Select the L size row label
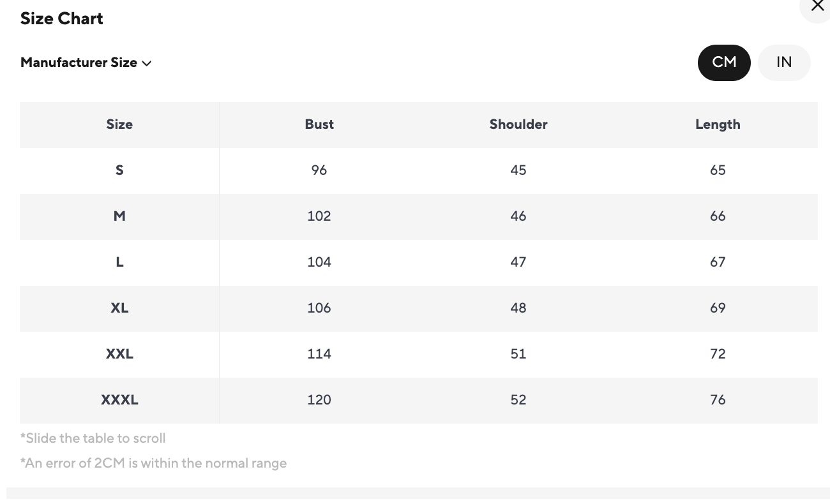 point(119,262)
